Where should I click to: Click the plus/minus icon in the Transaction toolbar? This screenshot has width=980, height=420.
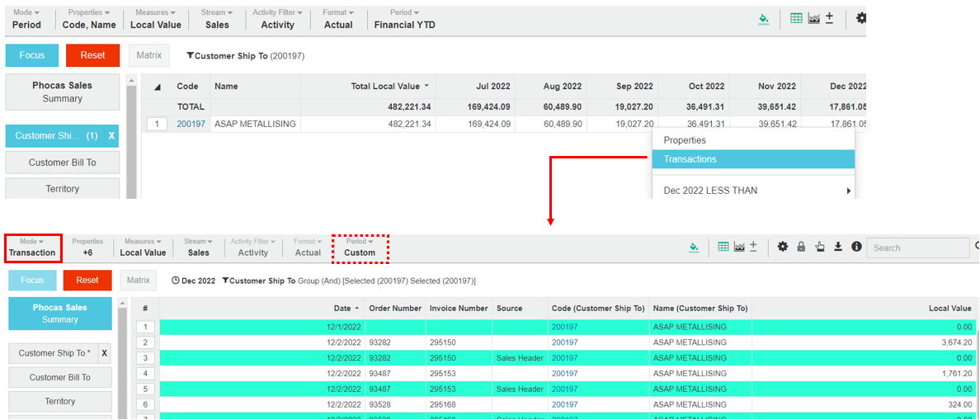753,247
